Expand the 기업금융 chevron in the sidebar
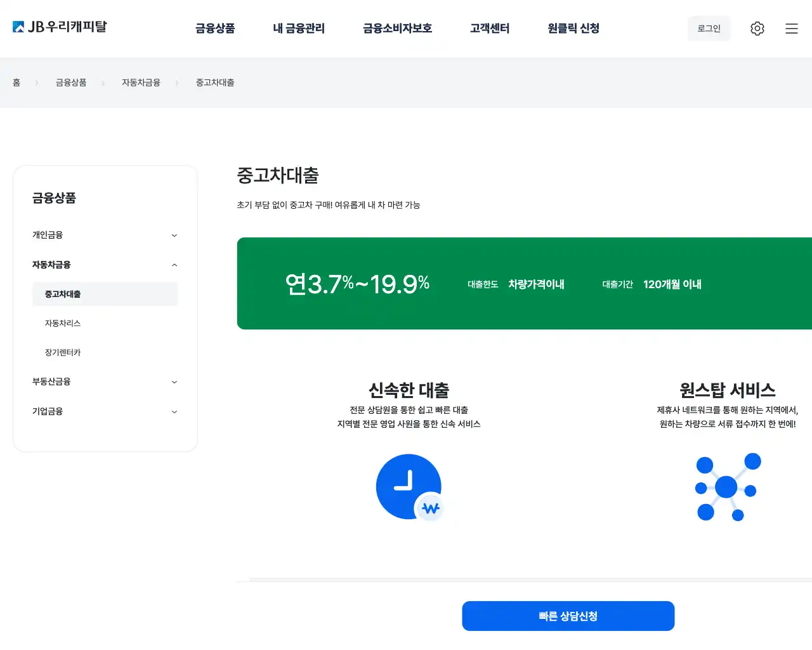Screen dimensions: 812x650 tap(174, 412)
